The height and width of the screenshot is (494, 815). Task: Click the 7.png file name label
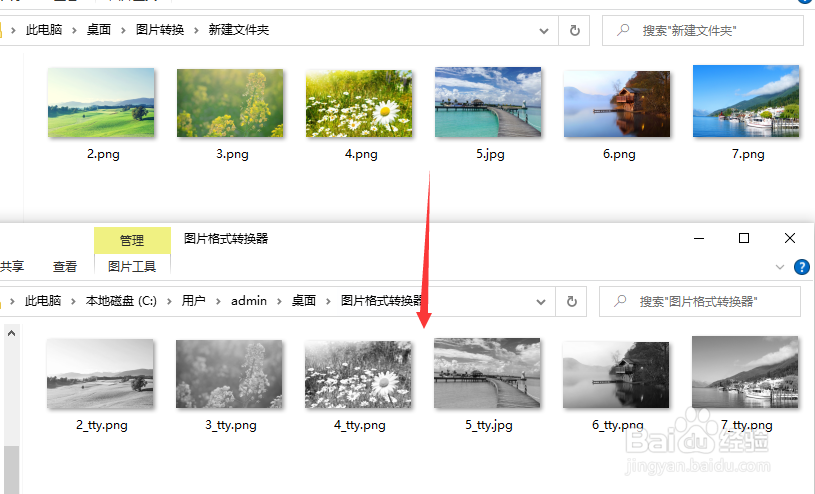click(x=748, y=154)
